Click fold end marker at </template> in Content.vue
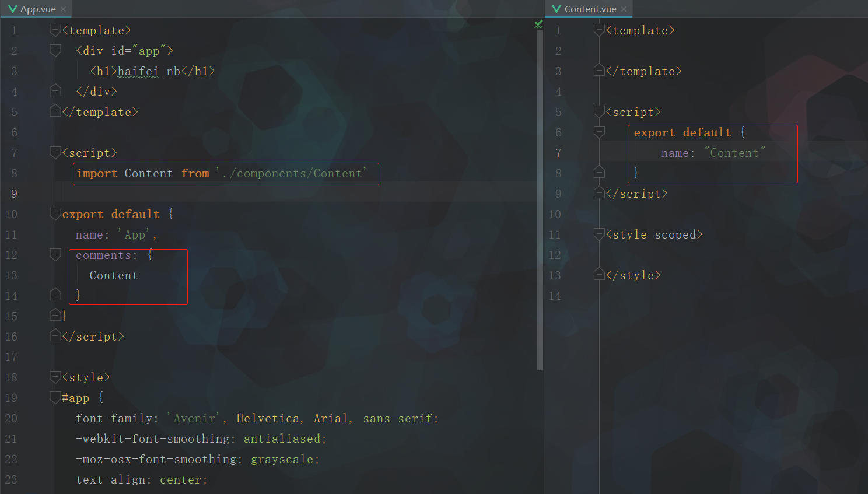Viewport: 868px width, 494px height. pos(599,70)
